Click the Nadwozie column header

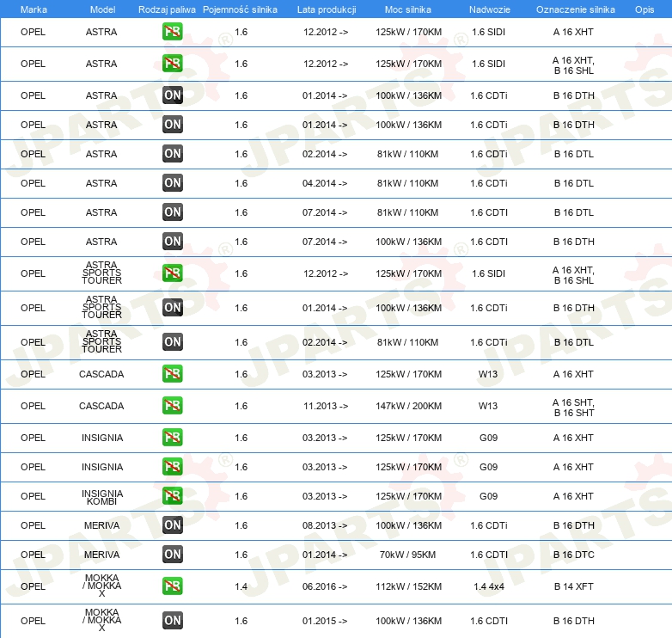coord(490,9)
